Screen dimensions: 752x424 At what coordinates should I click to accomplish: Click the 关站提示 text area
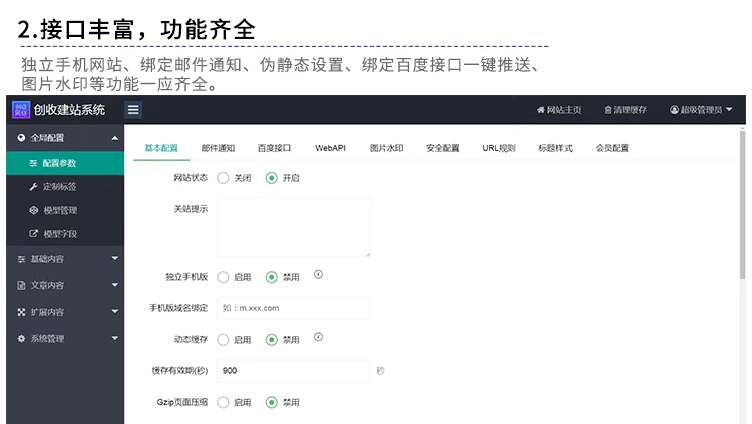coord(294,227)
